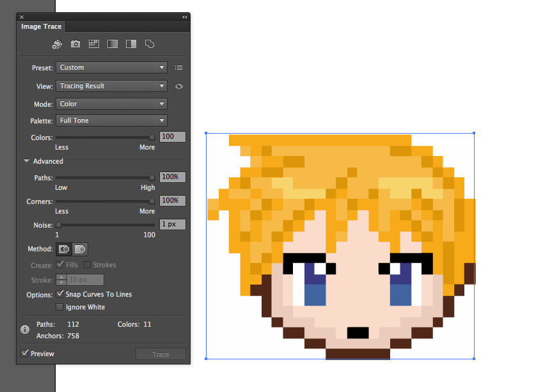Collapse the Advanced section

[26, 161]
